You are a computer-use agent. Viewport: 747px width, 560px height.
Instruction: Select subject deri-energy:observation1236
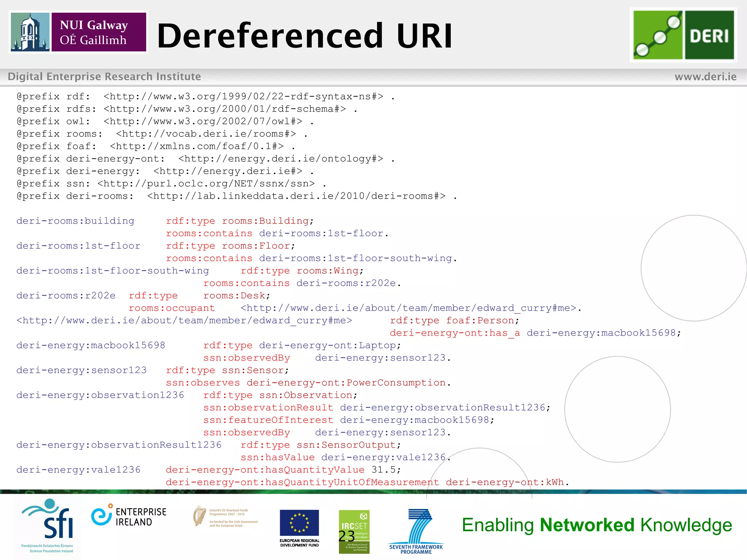(100, 395)
